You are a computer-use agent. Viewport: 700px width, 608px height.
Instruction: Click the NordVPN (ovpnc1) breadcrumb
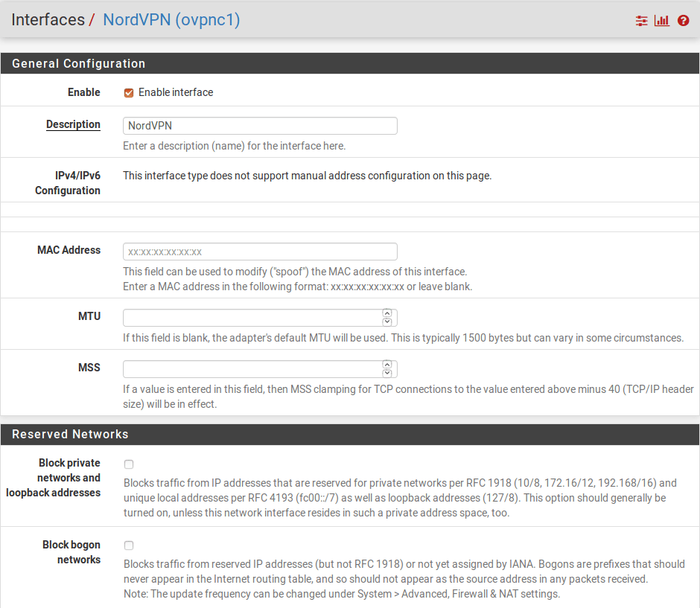171,20
